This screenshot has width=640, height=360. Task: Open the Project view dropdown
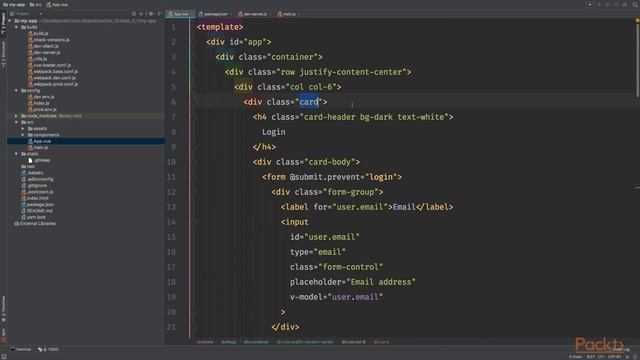(27, 14)
